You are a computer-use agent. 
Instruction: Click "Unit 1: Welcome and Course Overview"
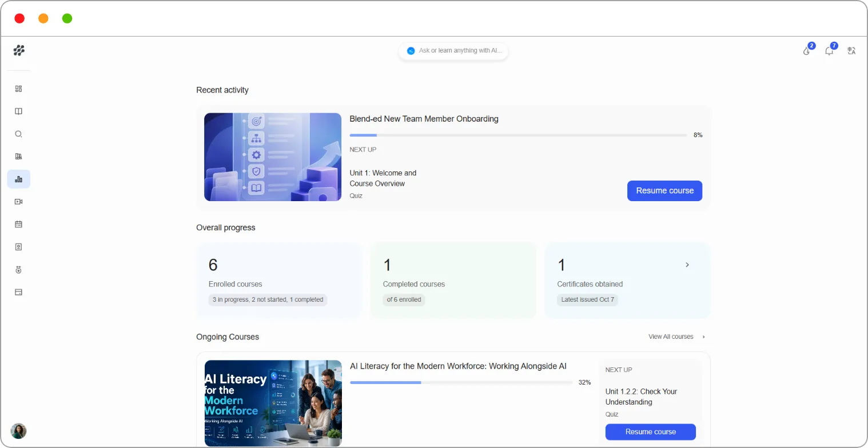pos(383,178)
